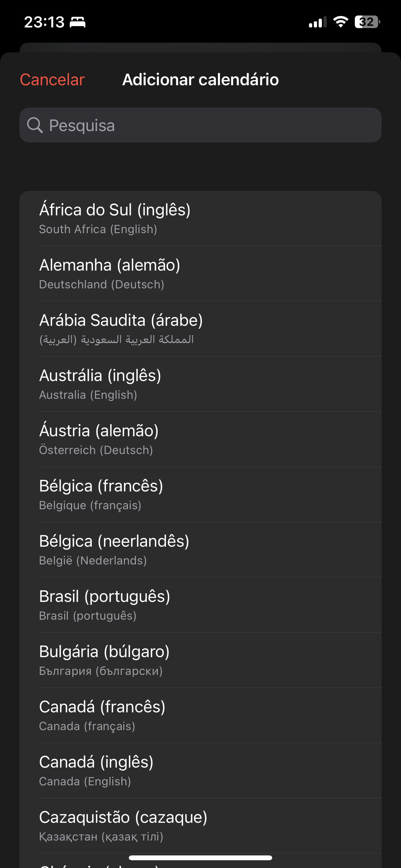Tap the sleep focus bed icon
The width and height of the screenshot is (401, 868).
77,22
